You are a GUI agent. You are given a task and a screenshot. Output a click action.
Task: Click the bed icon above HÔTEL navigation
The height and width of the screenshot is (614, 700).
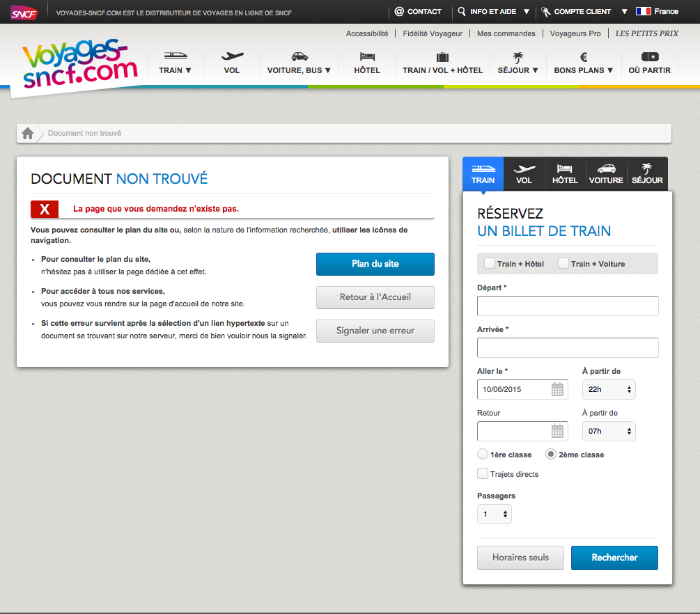[x=367, y=56]
